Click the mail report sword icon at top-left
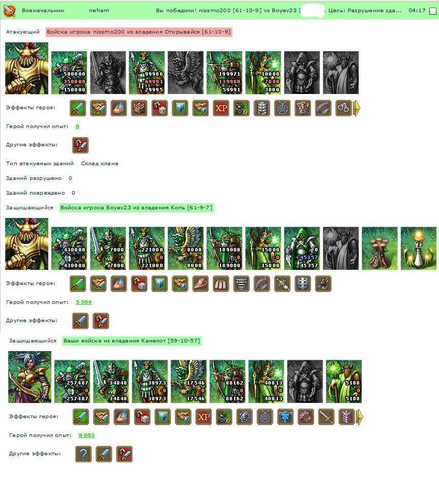This screenshot has width=439, height=504. click(x=9, y=11)
